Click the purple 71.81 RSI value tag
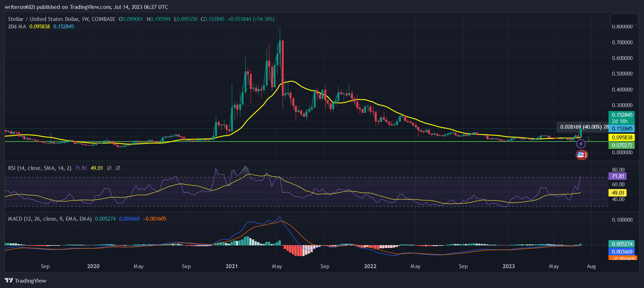The height and width of the screenshot is (288, 644). tap(618, 176)
